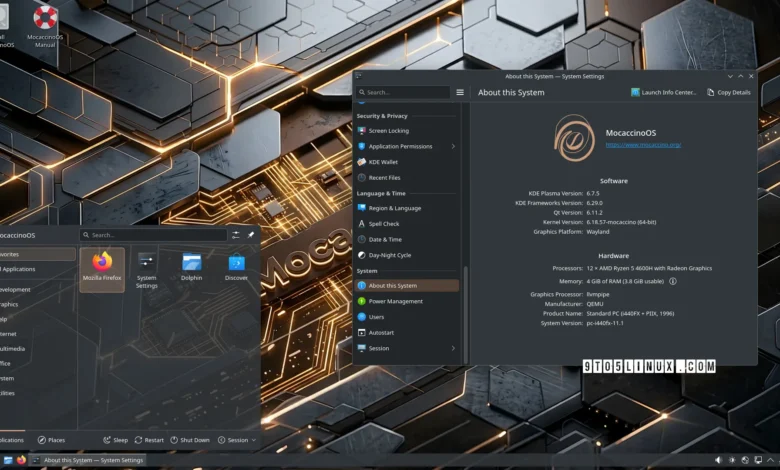Open Date & Time settings

tap(407, 239)
